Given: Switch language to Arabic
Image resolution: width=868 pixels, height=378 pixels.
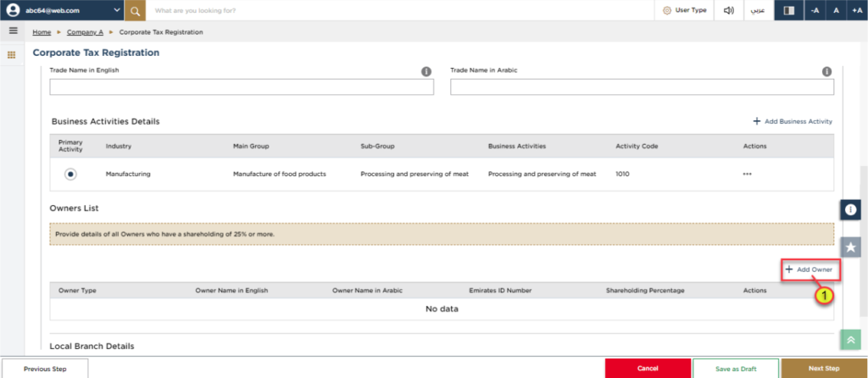Looking at the screenshot, I should coord(758,10).
